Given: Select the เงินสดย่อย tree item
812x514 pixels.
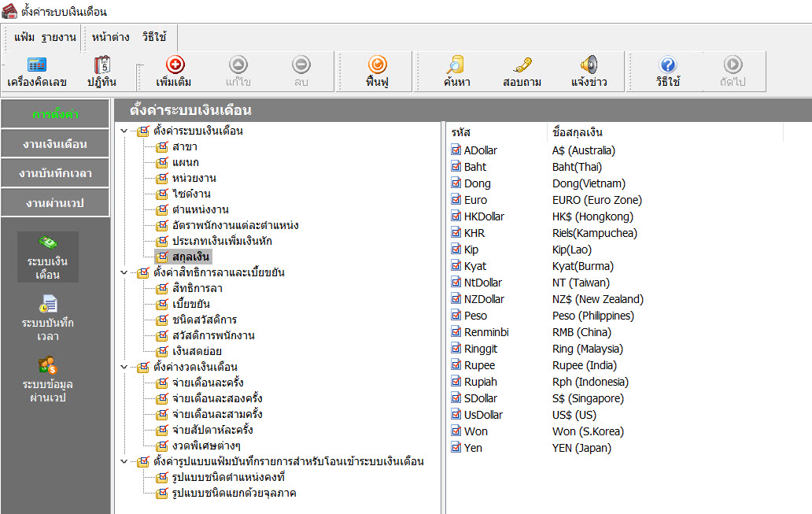Looking at the screenshot, I should pyautogui.click(x=197, y=351).
